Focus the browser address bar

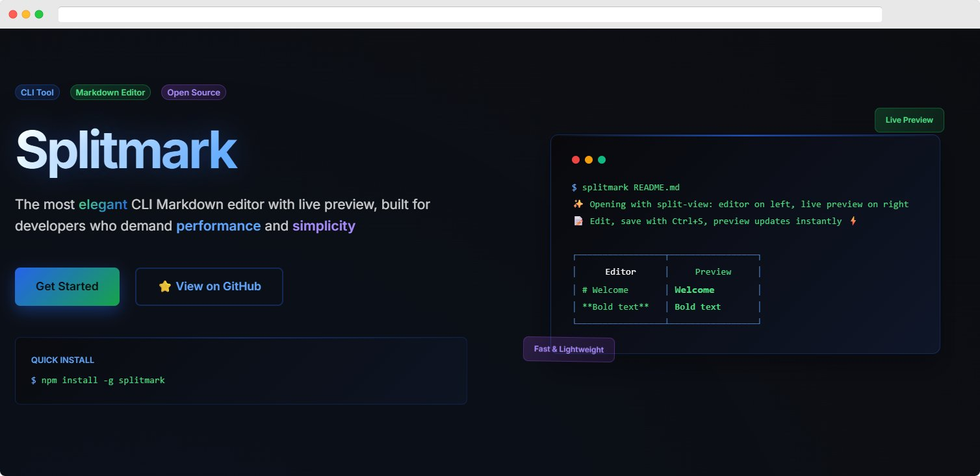[x=469, y=14]
